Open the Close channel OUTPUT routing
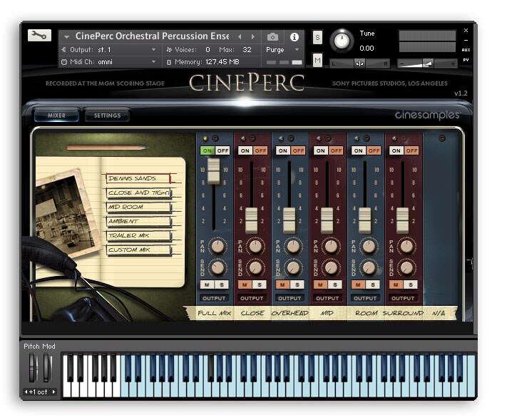The image size is (507, 420). point(252,298)
